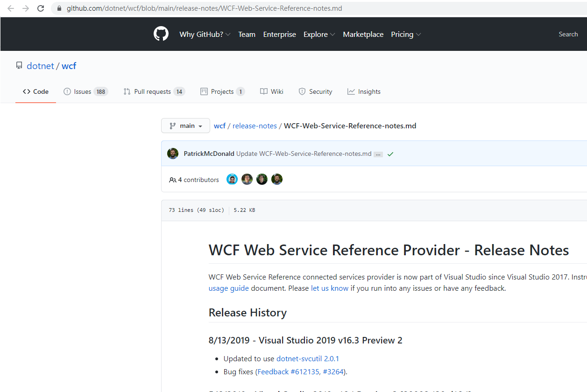Open the Explore dropdown menu
Screen dimensions: 587x392
coord(319,35)
